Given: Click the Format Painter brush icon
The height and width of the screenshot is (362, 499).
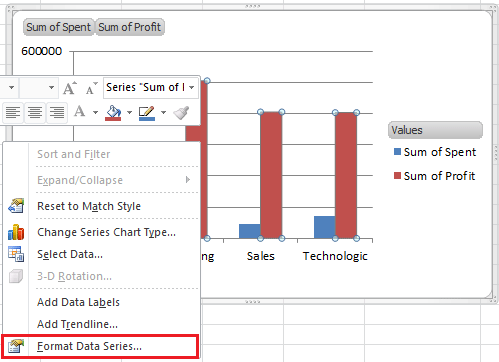Looking at the screenshot, I should pyautogui.click(x=181, y=112).
